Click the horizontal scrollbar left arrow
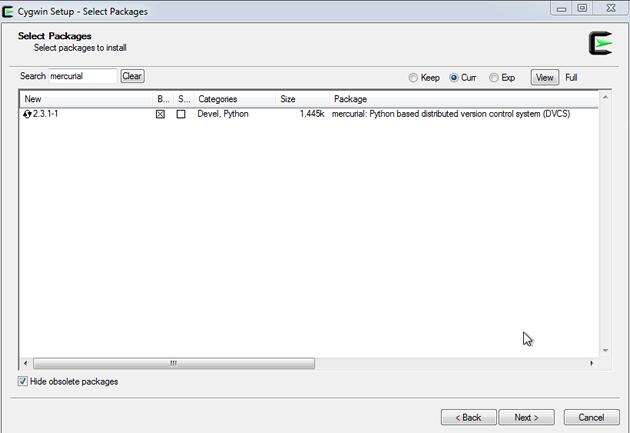Image resolution: width=630 pixels, height=433 pixels. 25,363
